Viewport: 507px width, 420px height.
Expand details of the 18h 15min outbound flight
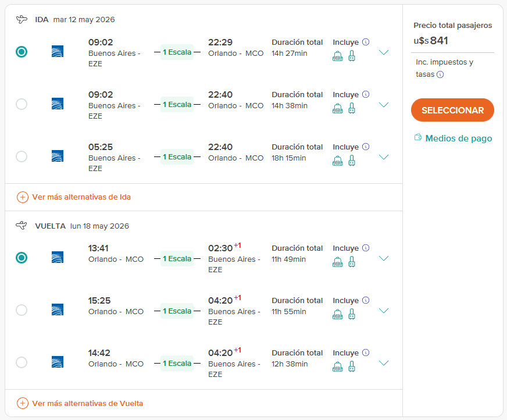tap(383, 157)
